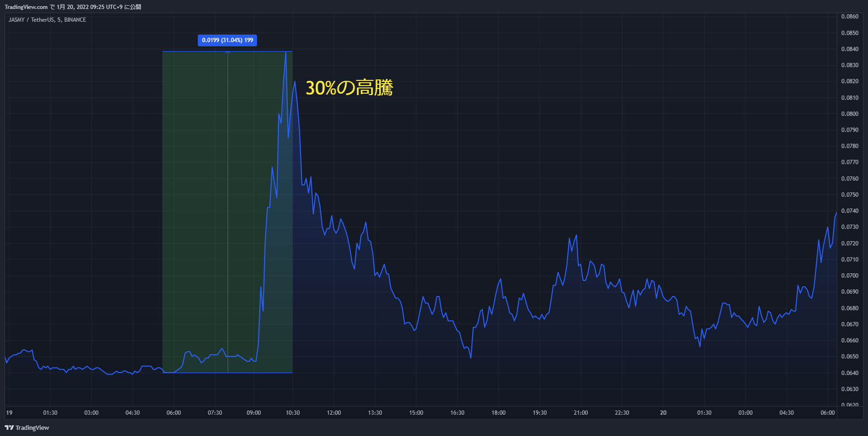
Task: Click the 16:30 time axis label
Action: click(x=457, y=413)
